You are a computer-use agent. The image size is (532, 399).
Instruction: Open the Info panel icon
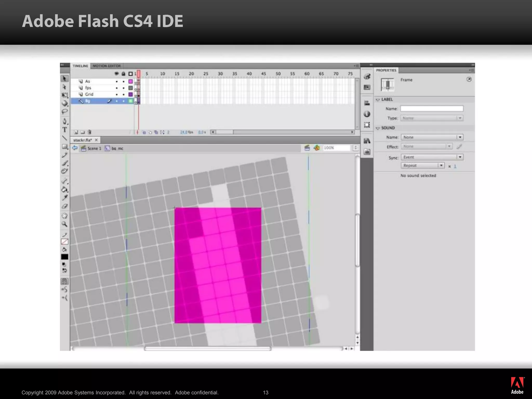[367, 114]
